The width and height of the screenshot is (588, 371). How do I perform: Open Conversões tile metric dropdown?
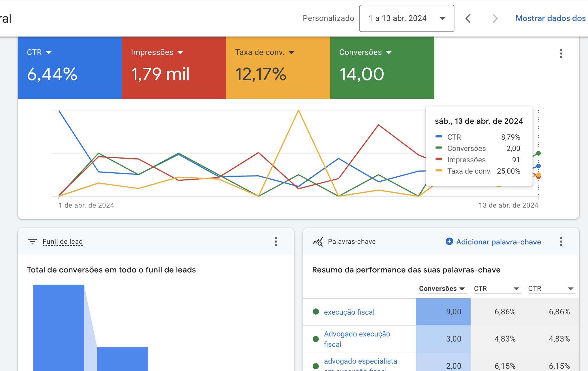[389, 52]
